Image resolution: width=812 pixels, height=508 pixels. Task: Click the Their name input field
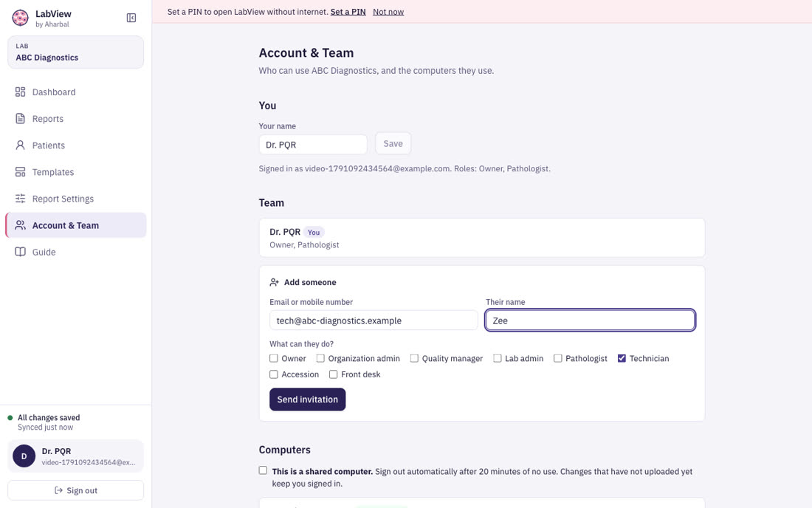tap(591, 320)
